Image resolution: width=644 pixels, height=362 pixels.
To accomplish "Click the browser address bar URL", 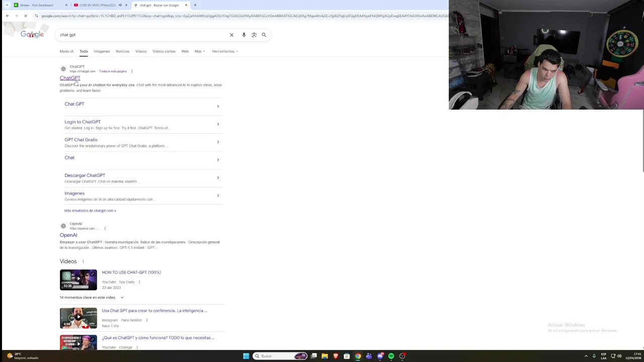I will [x=244, y=16].
